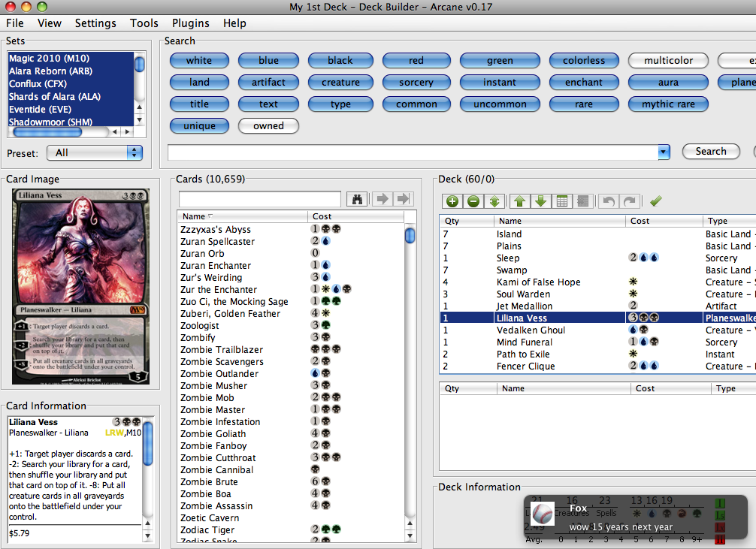
Task: Disable the mythic rare filter
Action: 668,104
